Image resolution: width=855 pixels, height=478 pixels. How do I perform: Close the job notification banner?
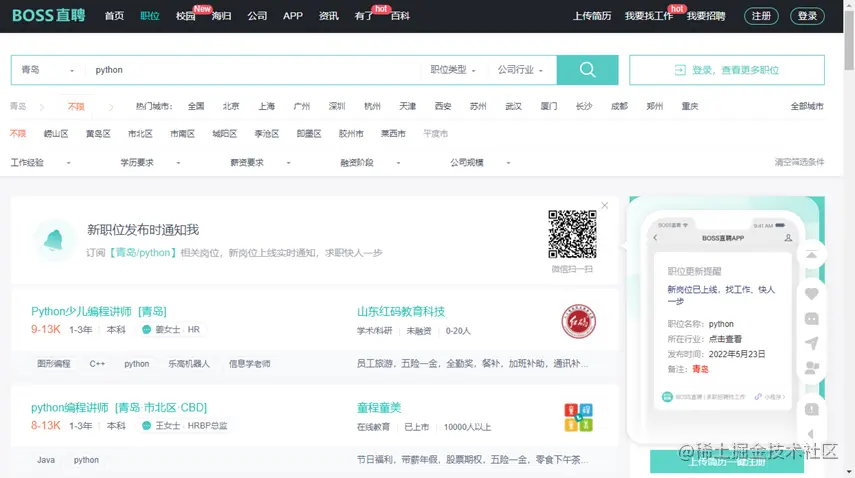click(605, 205)
